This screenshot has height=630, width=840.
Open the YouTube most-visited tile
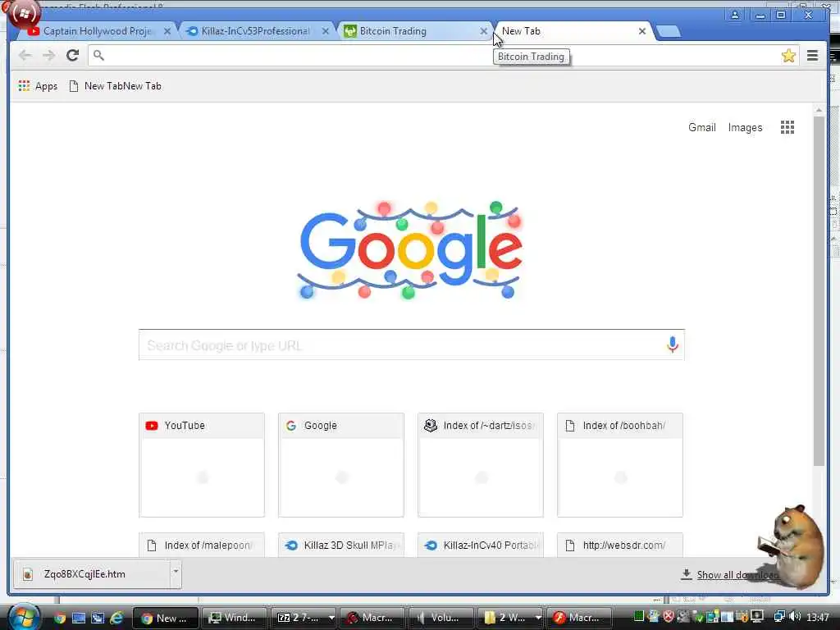[202, 464]
